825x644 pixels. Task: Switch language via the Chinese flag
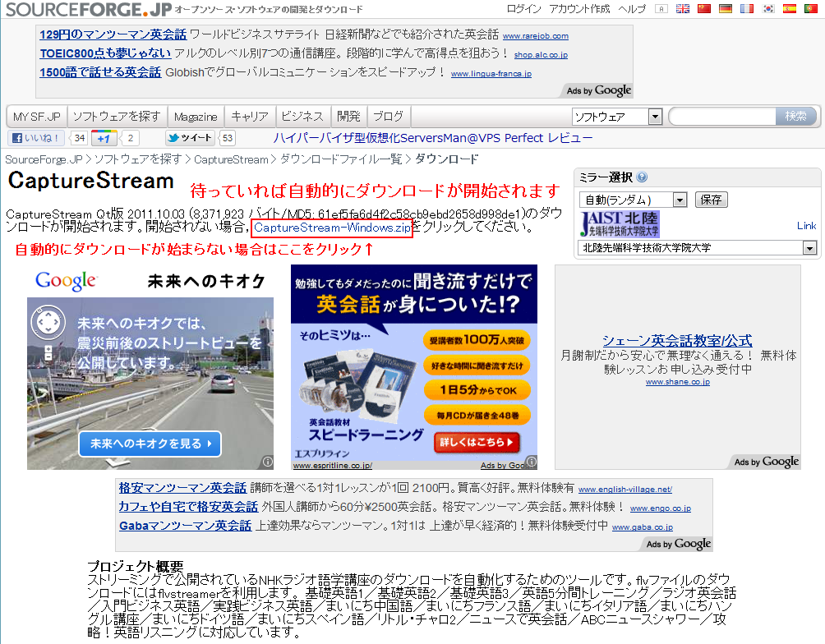pyautogui.click(x=704, y=8)
